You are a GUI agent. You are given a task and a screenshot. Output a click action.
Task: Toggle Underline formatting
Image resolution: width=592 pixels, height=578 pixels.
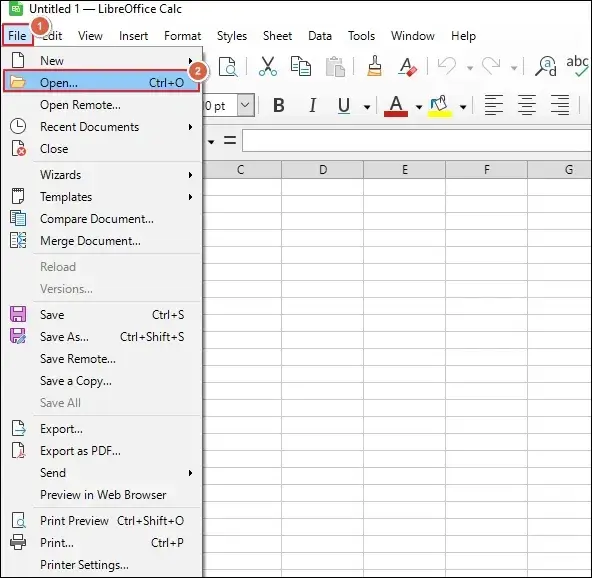click(344, 105)
